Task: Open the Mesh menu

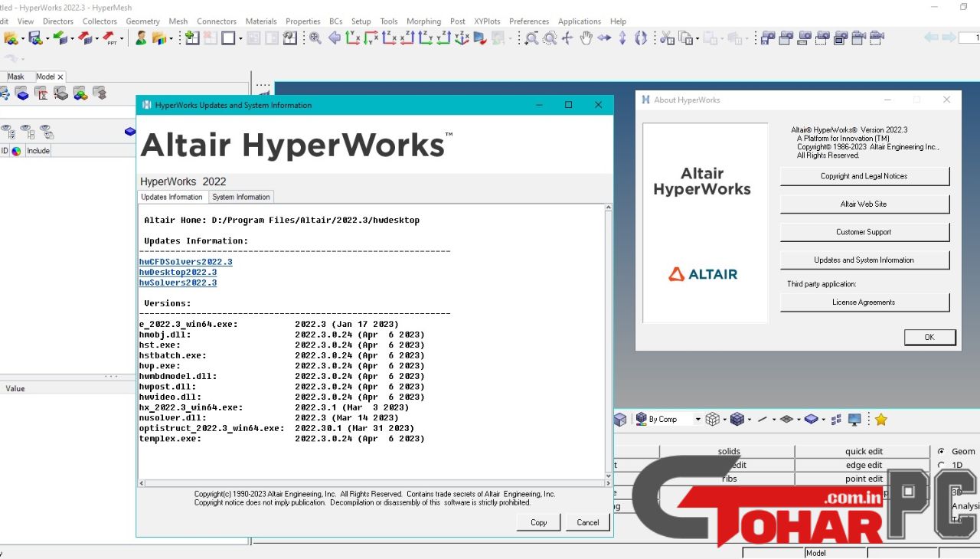Action: [x=178, y=21]
